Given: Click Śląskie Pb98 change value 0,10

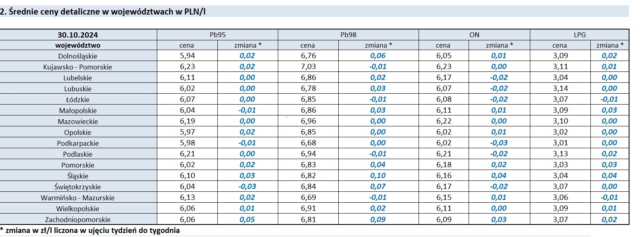Looking at the screenshot, I should pyautogui.click(x=378, y=176).
